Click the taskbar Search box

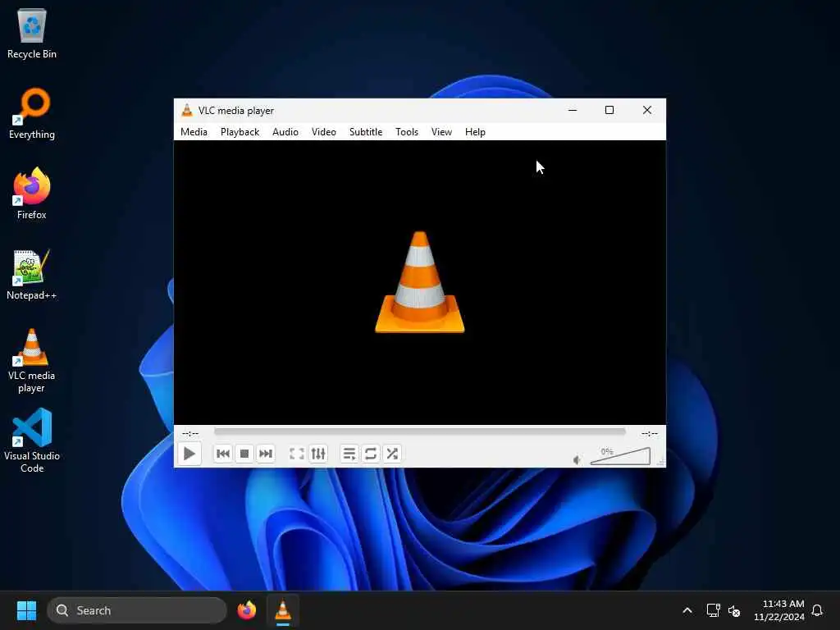137,610
